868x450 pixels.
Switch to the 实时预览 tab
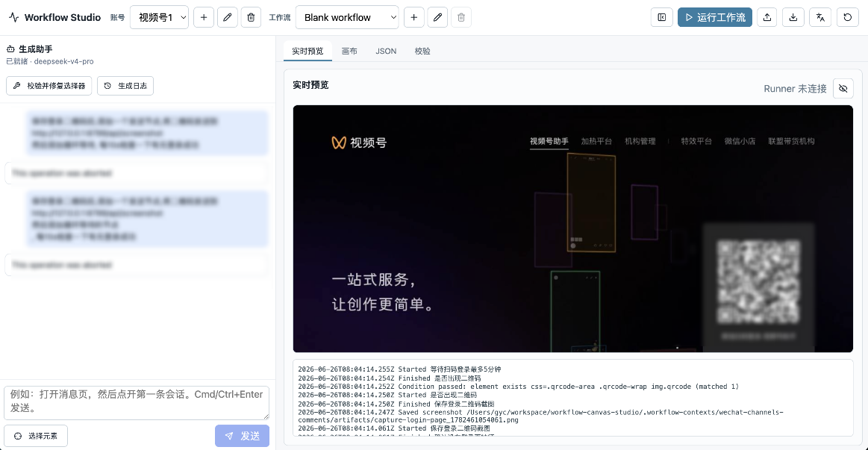click(307, 51)
